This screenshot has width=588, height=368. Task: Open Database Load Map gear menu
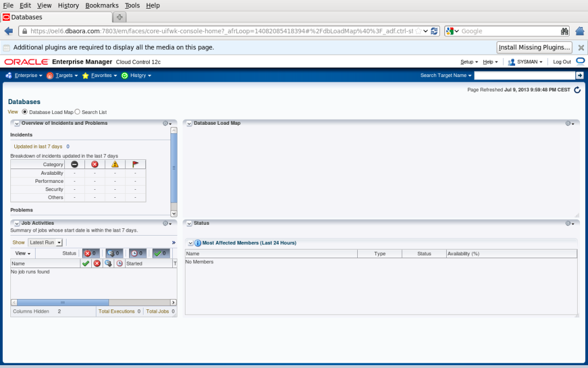(570, 124)
